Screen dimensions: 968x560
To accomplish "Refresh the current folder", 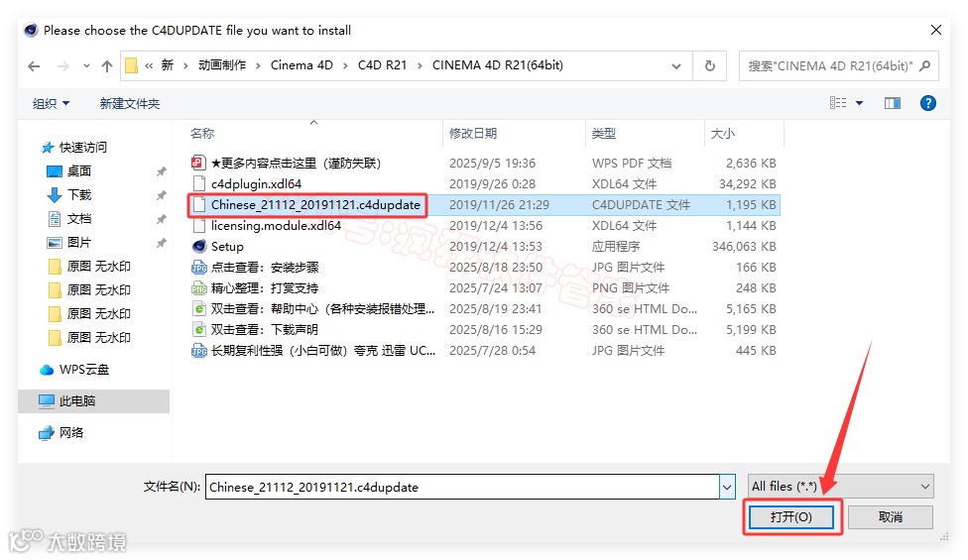I will click(710, 66).
